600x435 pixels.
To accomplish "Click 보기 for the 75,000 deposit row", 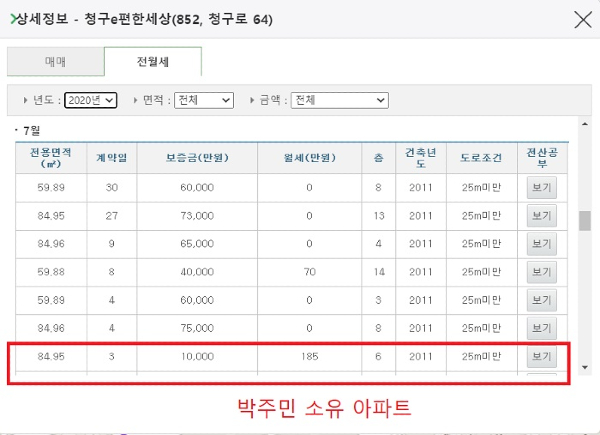I will tap(542, 327).
